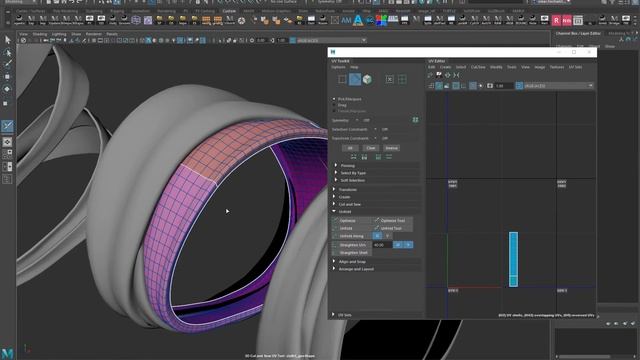Activate the highlighted 3D Cut and Sew tool

[7, 126]
